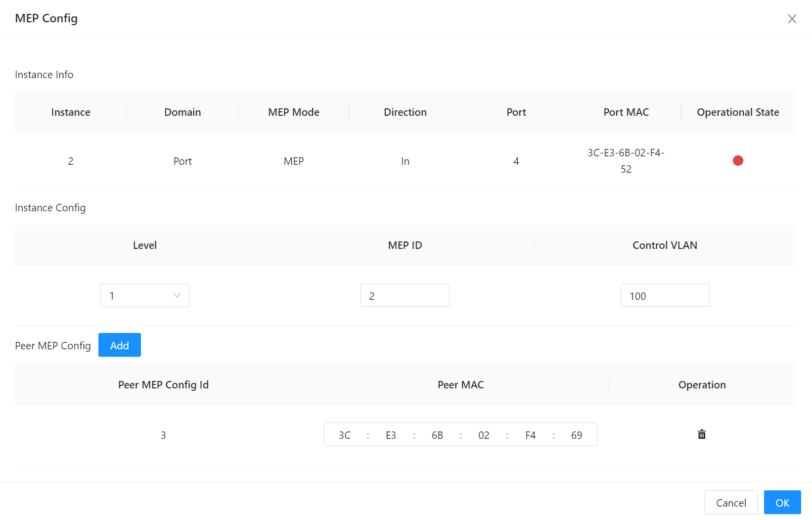812x520 pixels.
Task: Expand the Level selection arrow
Action: pos(177,295)
